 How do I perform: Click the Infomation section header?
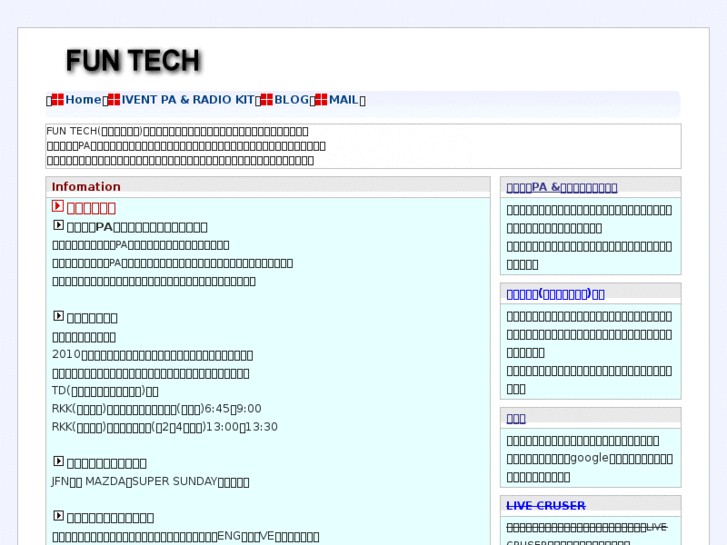(268, 187)
